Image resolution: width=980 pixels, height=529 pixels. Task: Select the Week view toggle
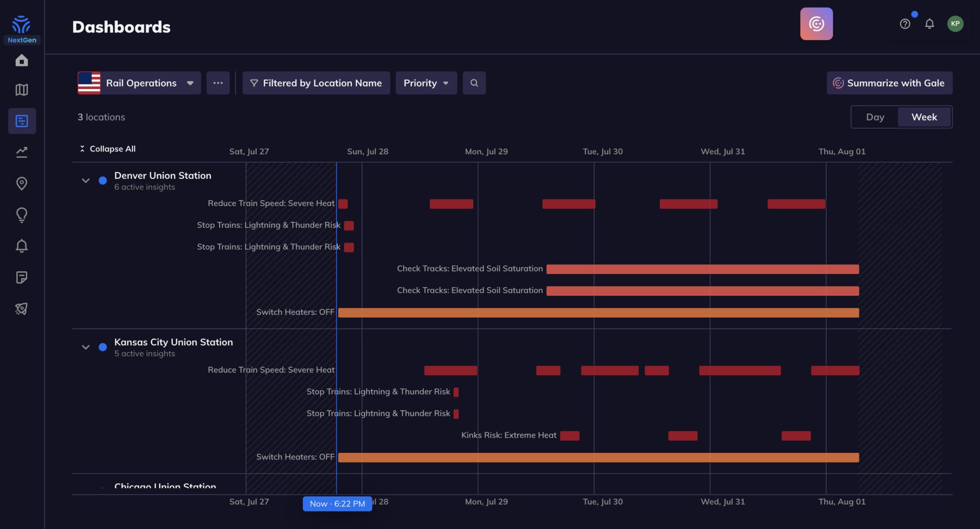click(924, 117)
